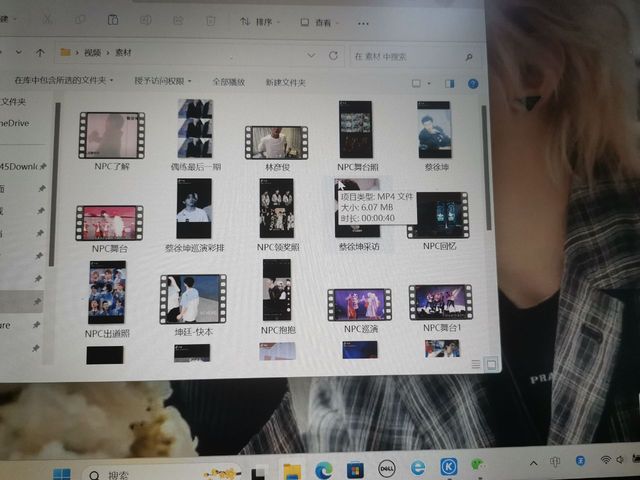640x480 pixels.
Task: Click the refresh button beside address bar
Action: pos(331,55)
